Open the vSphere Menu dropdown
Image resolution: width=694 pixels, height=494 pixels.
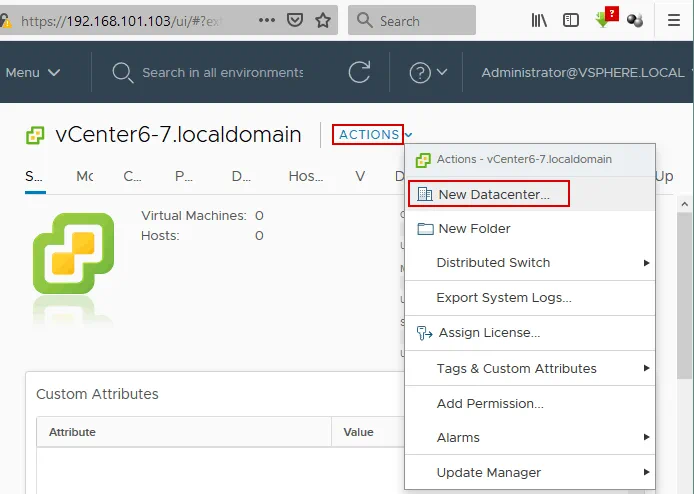[33, 72]
